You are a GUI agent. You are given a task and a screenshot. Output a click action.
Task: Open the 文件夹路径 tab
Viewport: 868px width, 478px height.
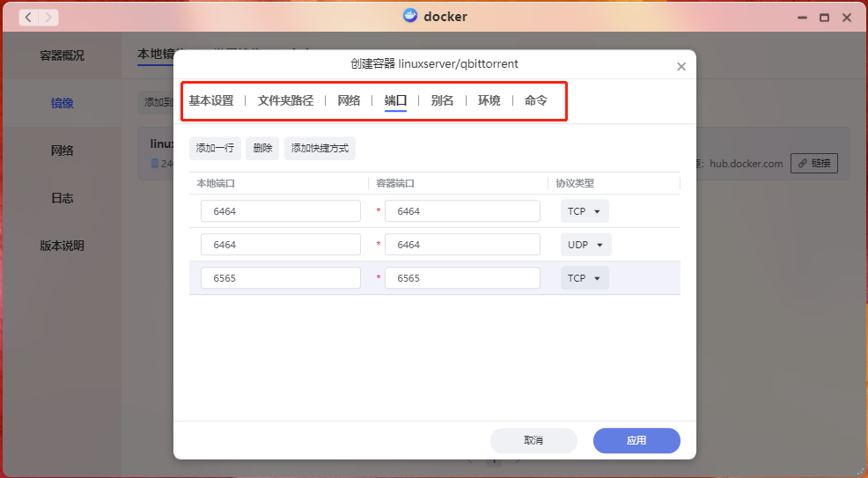tap(285, 100)
